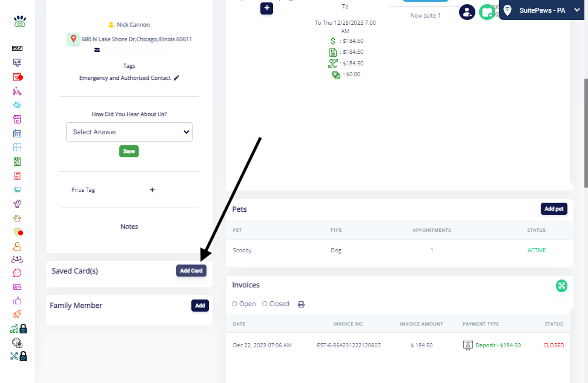This screenshot has width=588, height=383.
Task: Print invoices using the printer icon
Action: (301, 304)
